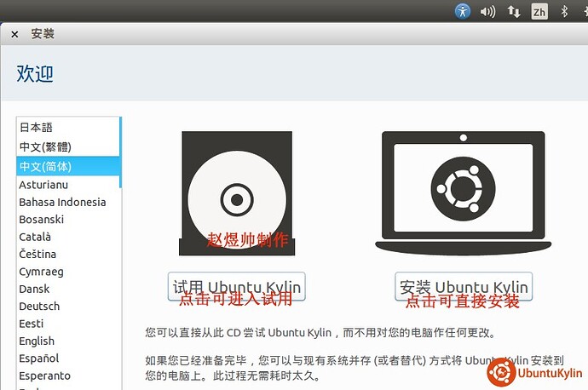Select Esperanto in the language list
This screenshot has height=390, width=588.
click(68, 376)
